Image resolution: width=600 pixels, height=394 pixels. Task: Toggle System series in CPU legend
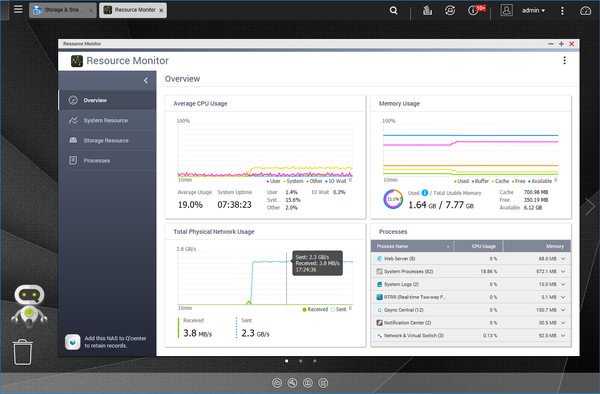coord(293,181)
